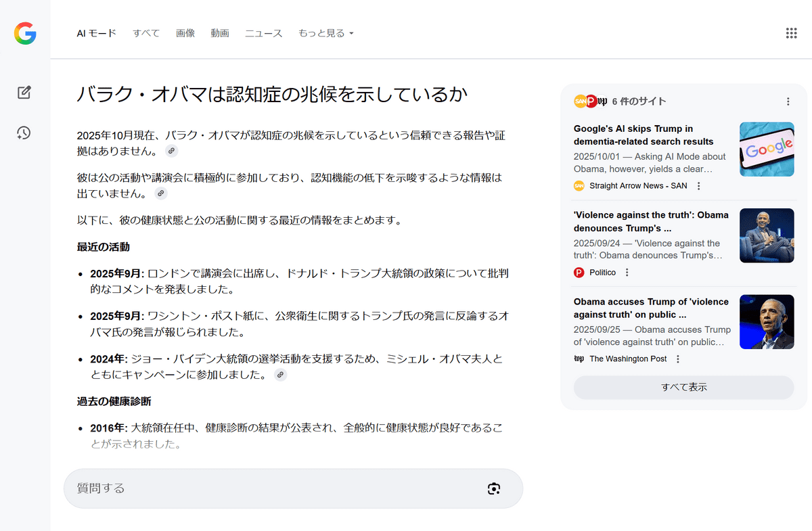The width and height of the screenshot is (812, 531).
Task: Open the three-dot menu of the sites panel
Action: (788, 101)
